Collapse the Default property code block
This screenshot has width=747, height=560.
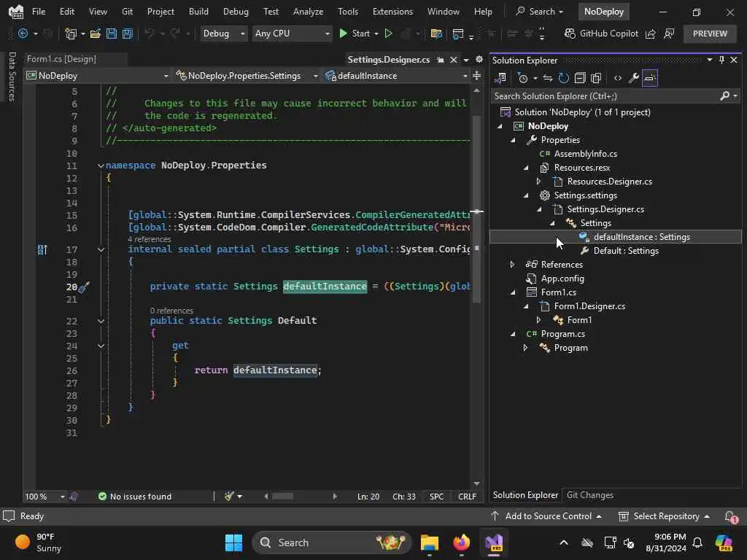pyautogui.click(x=101, y=321)
